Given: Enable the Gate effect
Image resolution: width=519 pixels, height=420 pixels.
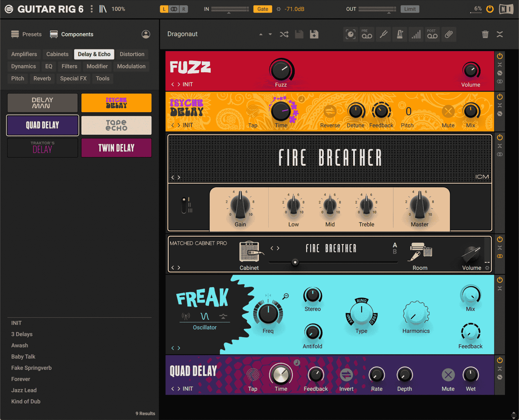Looking at the screenshot, I should [263, 9].
